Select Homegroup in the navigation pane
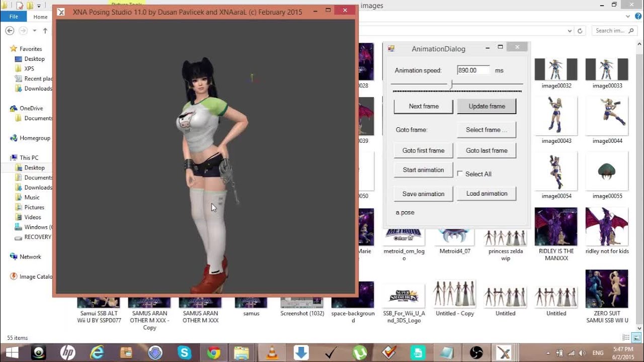This screenshot has width=644, height=362. (35, 138)
